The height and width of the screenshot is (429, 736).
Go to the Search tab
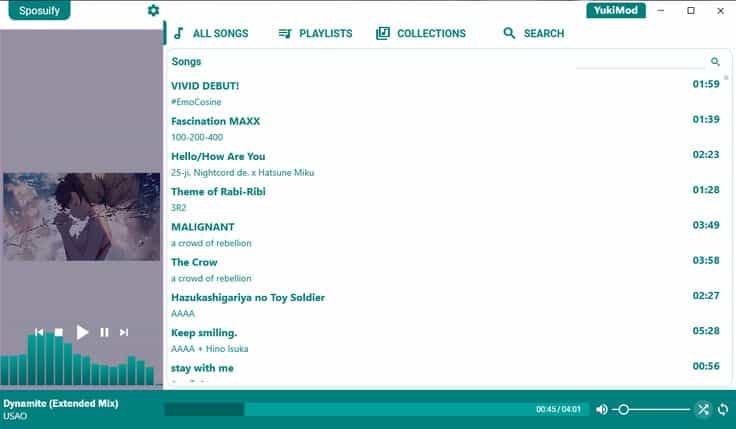[533, 33]
